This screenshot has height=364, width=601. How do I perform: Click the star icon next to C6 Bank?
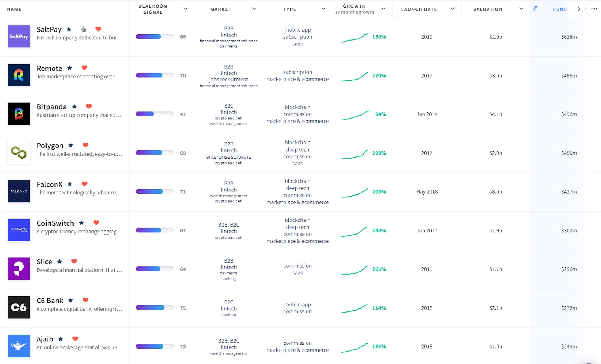tap(71, 300)
